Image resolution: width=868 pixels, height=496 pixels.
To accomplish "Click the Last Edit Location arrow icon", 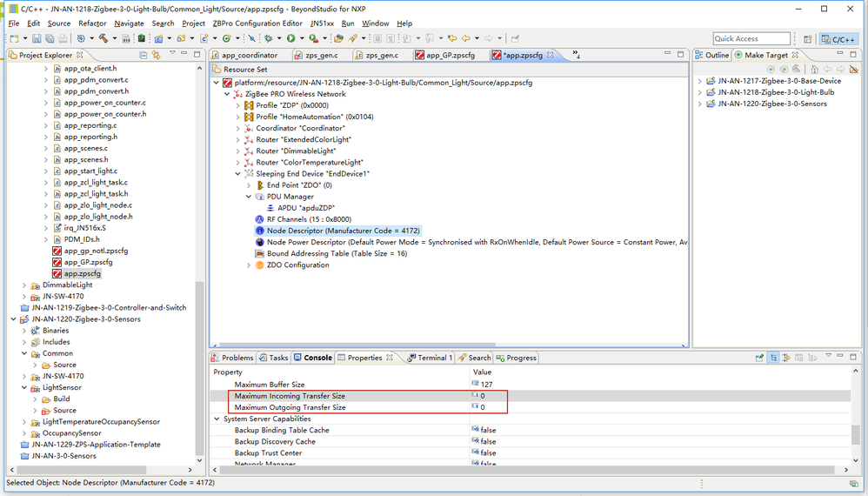I will [x=453, y=39].
